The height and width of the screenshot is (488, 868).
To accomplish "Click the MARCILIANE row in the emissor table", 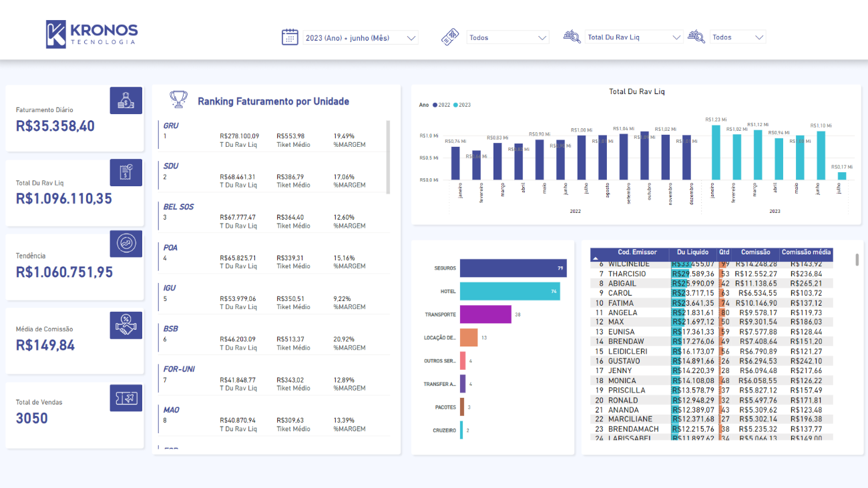I will tap(711, 419).
